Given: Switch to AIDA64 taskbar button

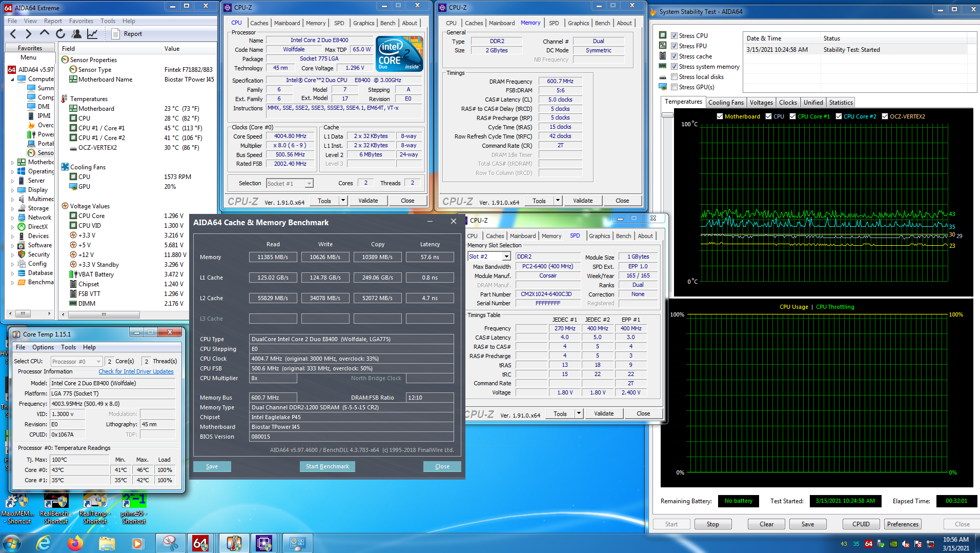Looking at the screenshot, I should coord(201,543).
